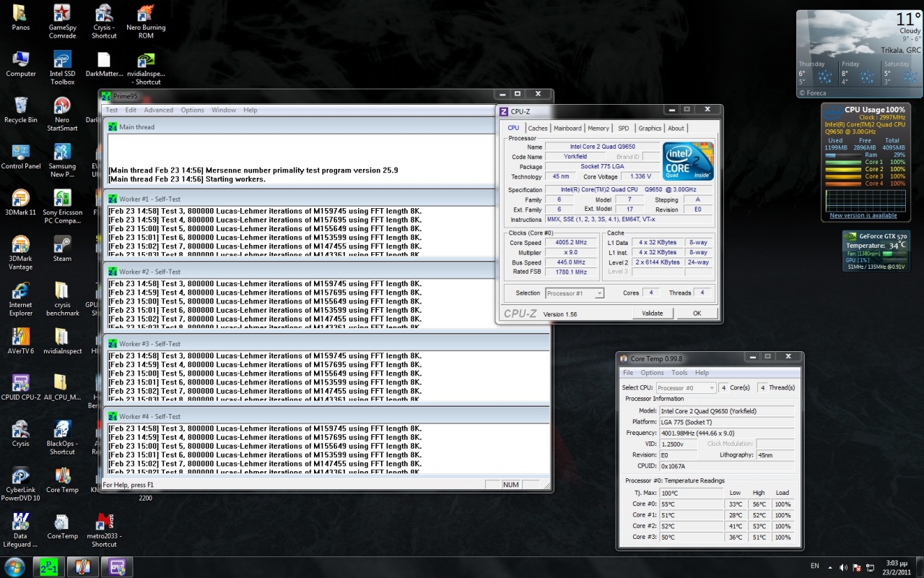This screenshot has width=924, height=578.
Task: Click the Core Temp Frequency 4001.98MHz field
Action: point(726,433)
